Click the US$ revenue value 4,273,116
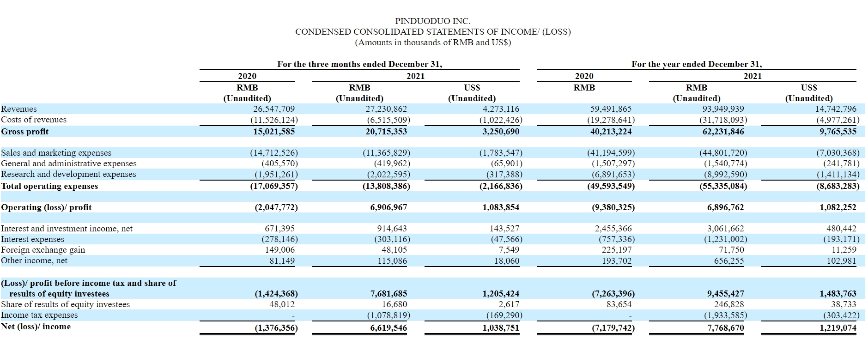Viewport: 868px width, 351px height. pos(501,109)
